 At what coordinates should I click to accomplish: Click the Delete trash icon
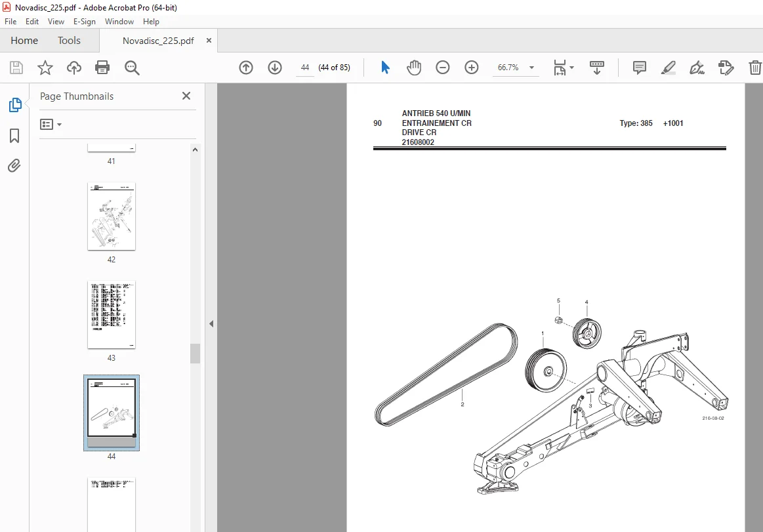[x=754, y=68]
